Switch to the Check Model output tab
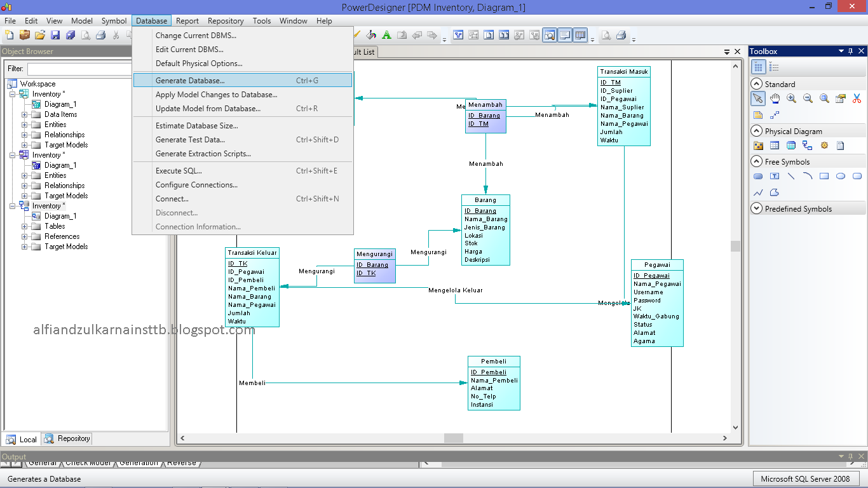The height and width of the screenshot is (488, 868). [x=88, y=463]
